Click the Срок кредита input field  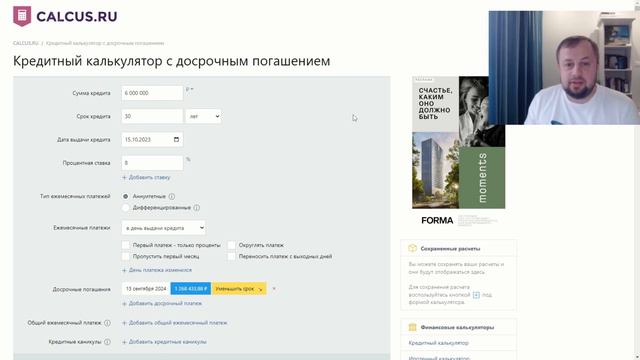[152, 116]
